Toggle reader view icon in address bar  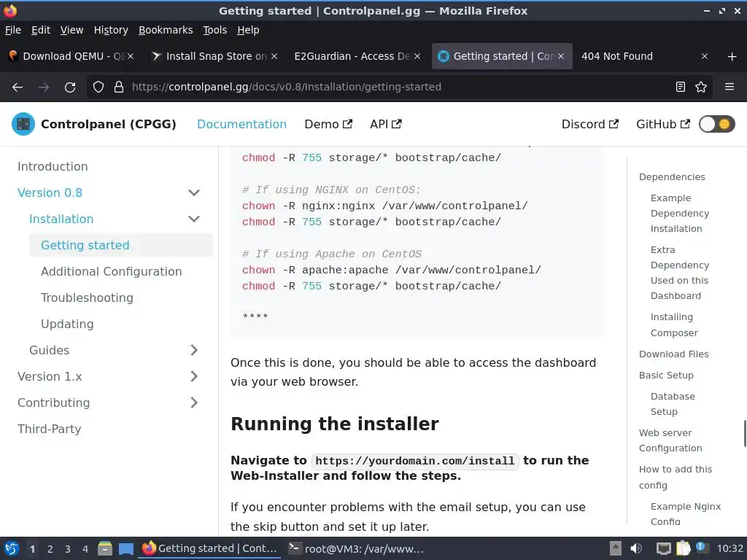click(681, 87)
